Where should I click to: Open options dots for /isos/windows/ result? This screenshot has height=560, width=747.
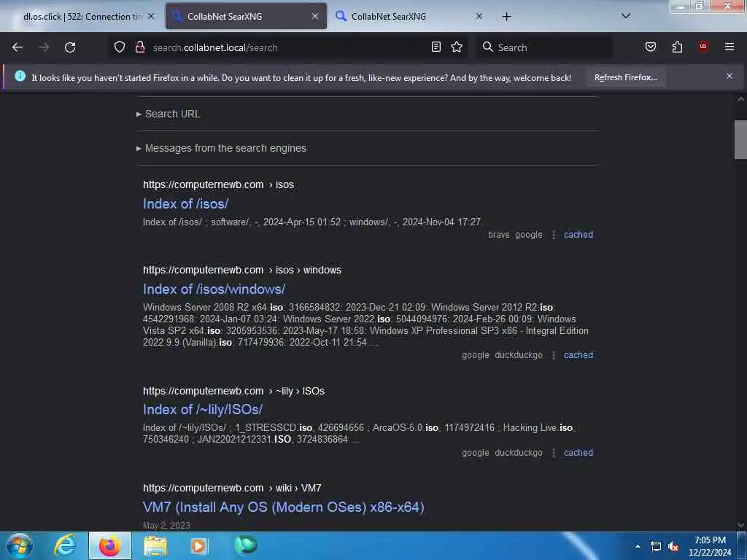pyautogui.click(x=553, y=355)
